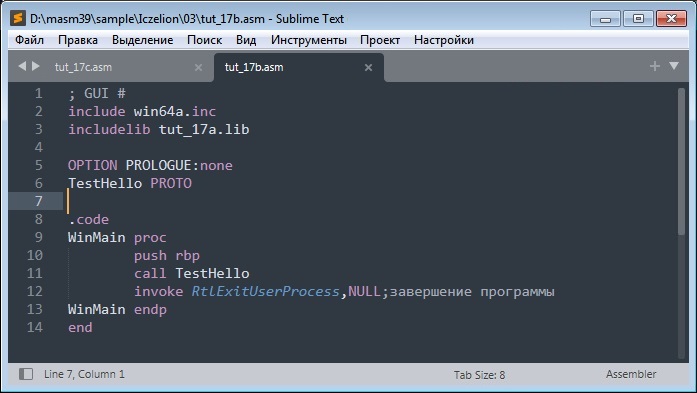Open the Вид menu
The width and height of the screenshot is (697, 393).
[246, 40]
